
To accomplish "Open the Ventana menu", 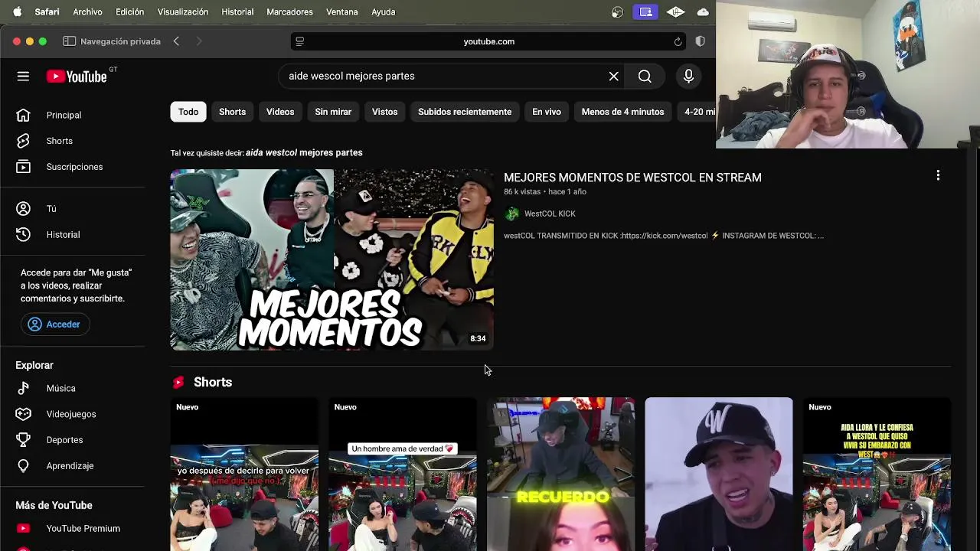I will [341, 11].
